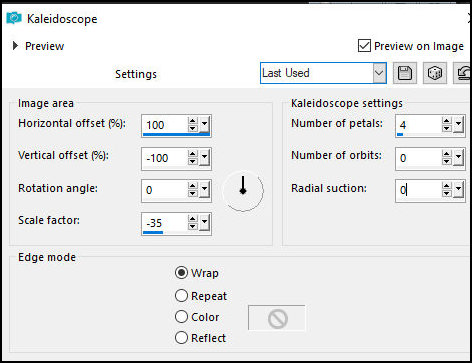This screenshot has height=363, width=472.
Task: Click the Randomize parameters dice icon
Action: click(435, 73)
